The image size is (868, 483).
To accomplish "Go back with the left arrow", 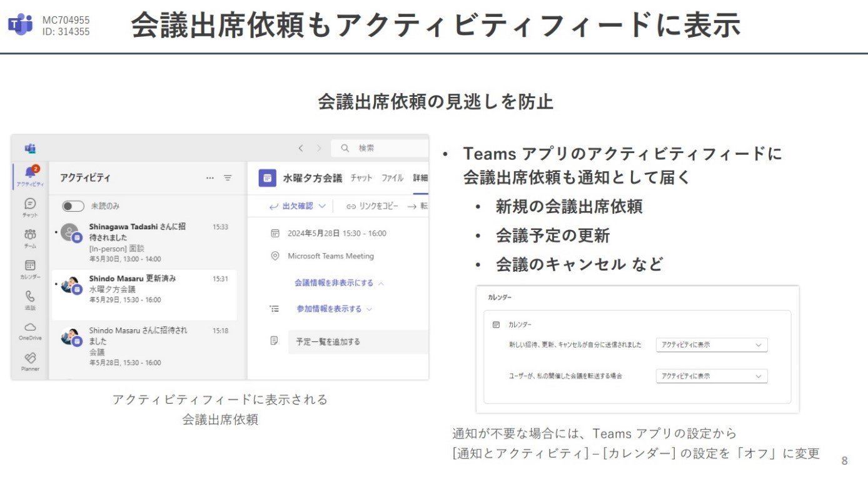I will [301, 148].
